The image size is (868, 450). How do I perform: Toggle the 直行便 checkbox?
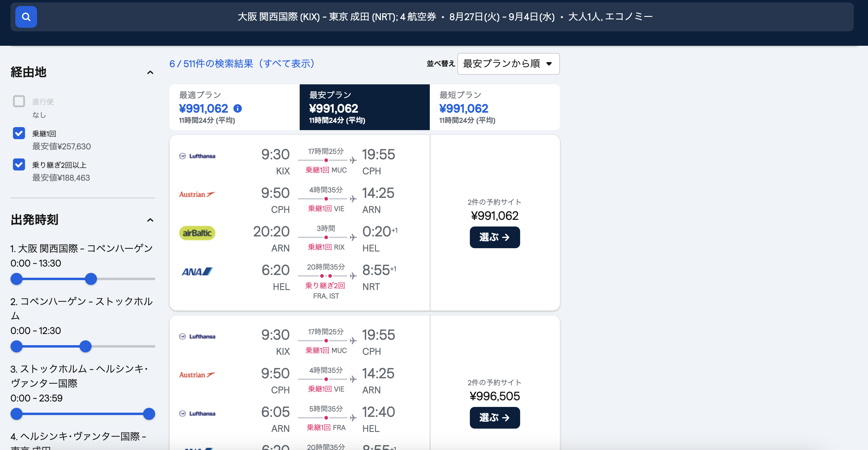pyautogui.click(x=19, y=101)
